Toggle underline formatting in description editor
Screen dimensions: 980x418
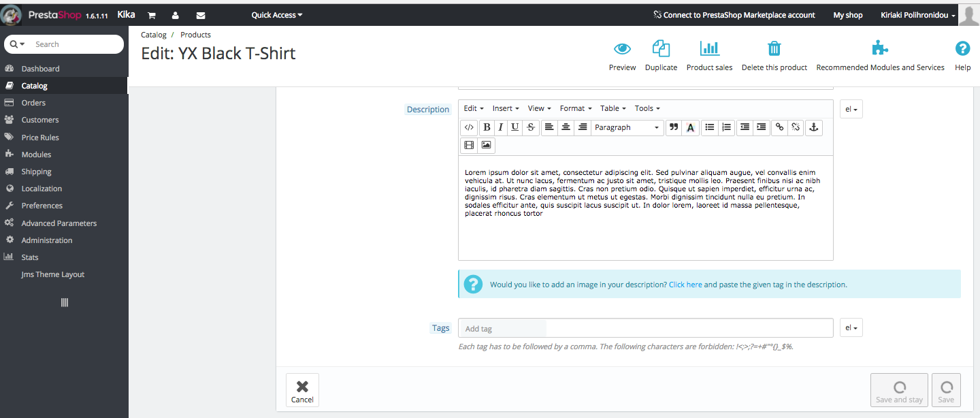(x=515, y=127)
